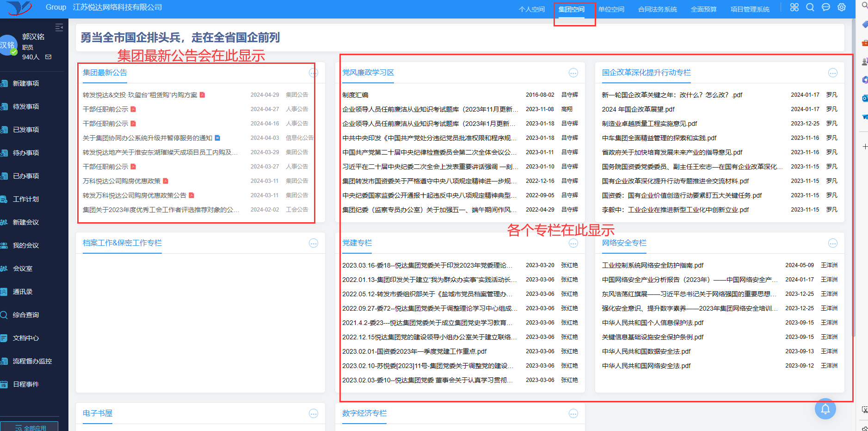Click the search magnifier icon in header
The width and height of the screenshot is (868, 431).
(810, 7)
